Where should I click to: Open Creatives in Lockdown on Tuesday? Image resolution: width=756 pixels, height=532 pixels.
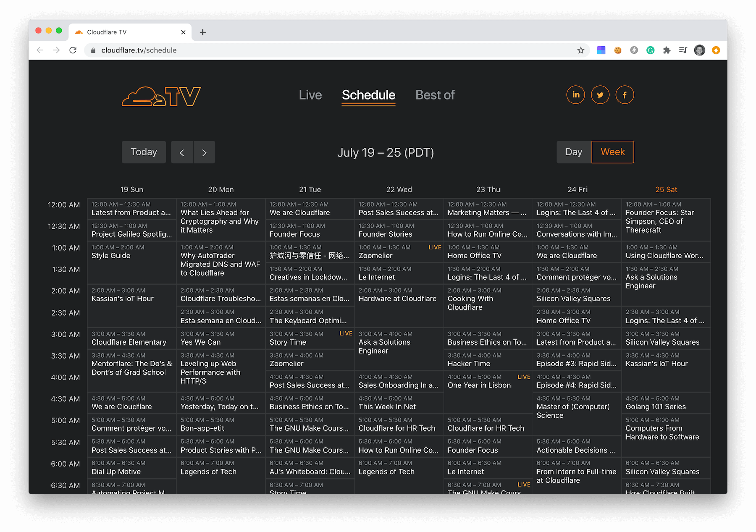(x=310, y=273)
